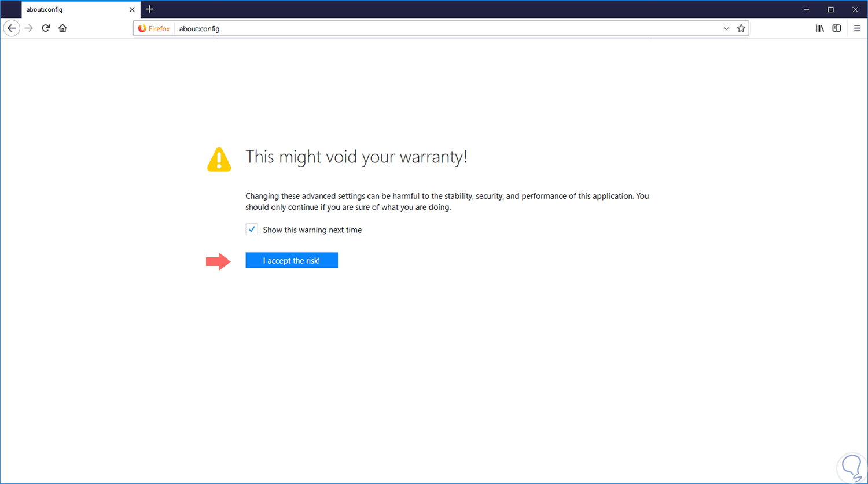Close the about:config tab

(x=132, y=10)
